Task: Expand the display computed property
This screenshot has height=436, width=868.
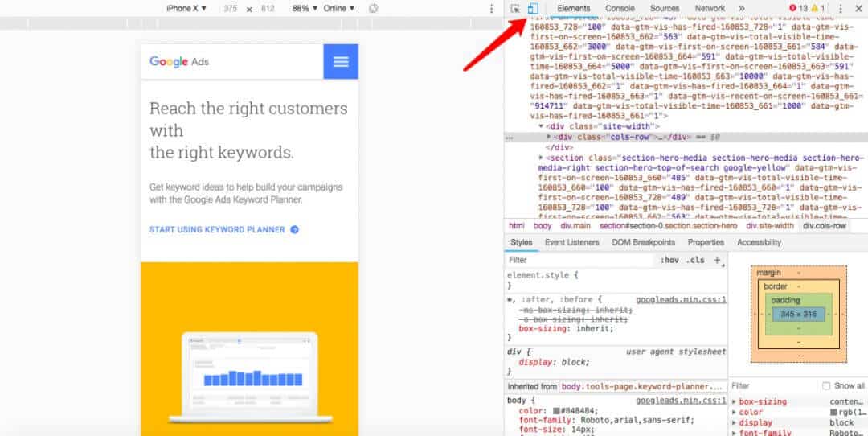Action: pyautogui.click(x=735, y=422)
